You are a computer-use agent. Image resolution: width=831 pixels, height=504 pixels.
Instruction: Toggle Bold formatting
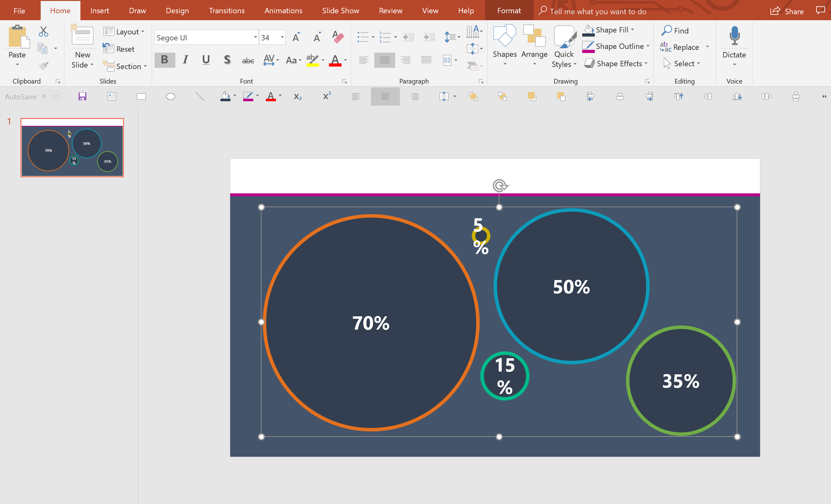click(x=165, y=60)
